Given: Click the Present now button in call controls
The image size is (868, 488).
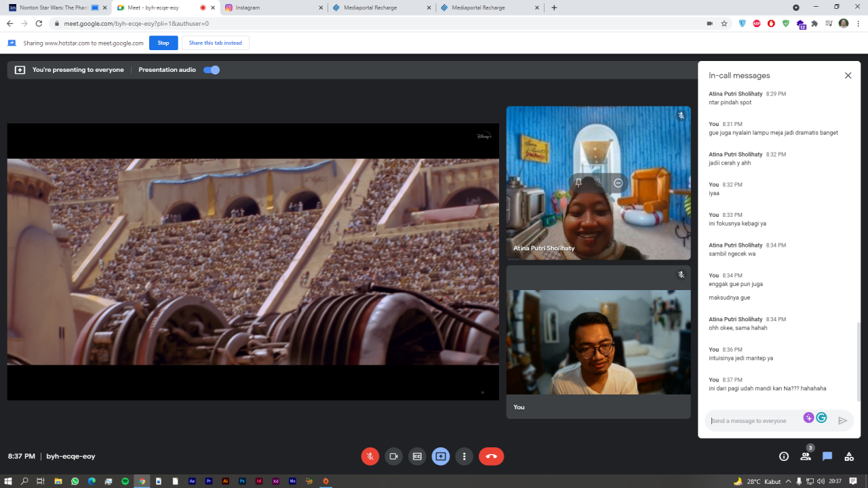Looking at the screenshot, I should [x=441, y=456].
